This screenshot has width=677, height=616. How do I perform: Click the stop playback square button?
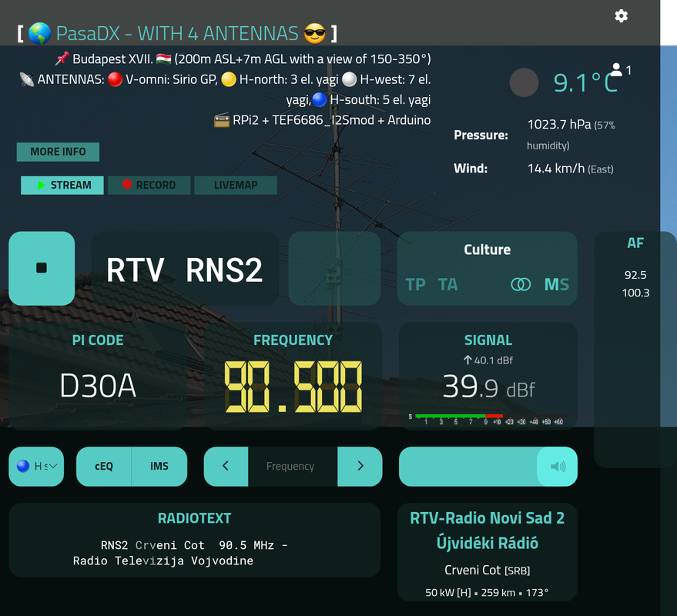point(42,268)
